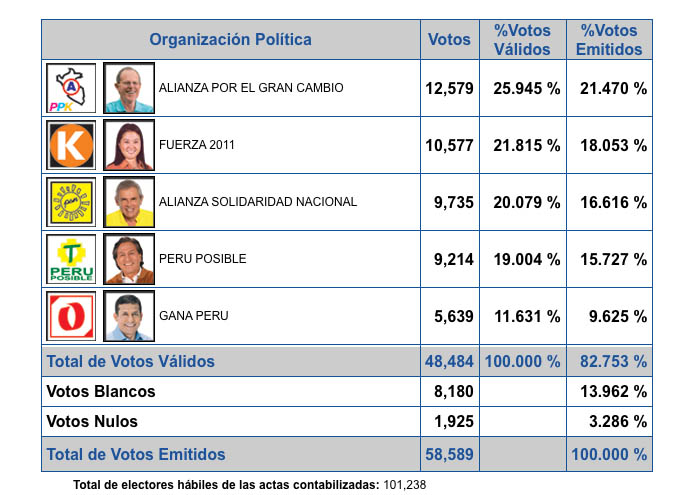Click the yellow Solidaridad Nacional sun logo

72,202
